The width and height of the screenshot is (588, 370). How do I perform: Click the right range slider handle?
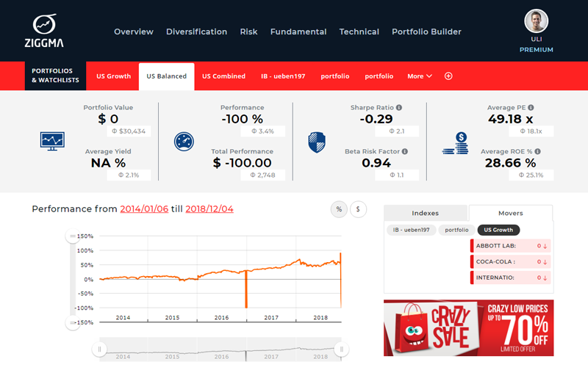pyautogui.click(x=340, y=349)
